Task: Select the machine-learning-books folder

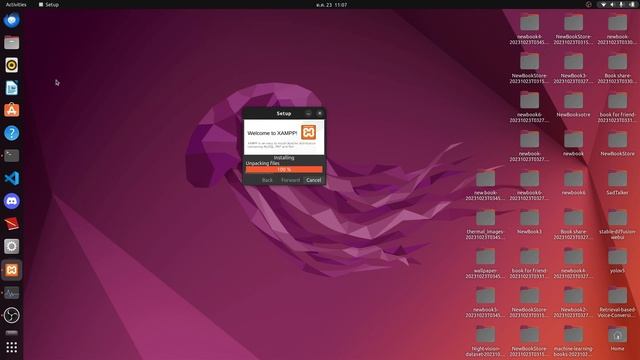Action: point(573,341)
